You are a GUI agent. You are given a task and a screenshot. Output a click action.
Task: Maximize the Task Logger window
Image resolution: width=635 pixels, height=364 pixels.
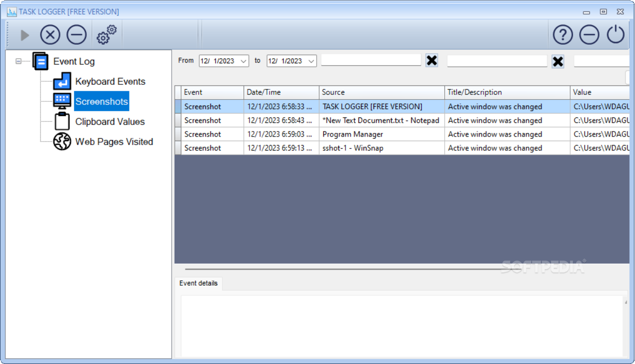(x=604, y=12)
